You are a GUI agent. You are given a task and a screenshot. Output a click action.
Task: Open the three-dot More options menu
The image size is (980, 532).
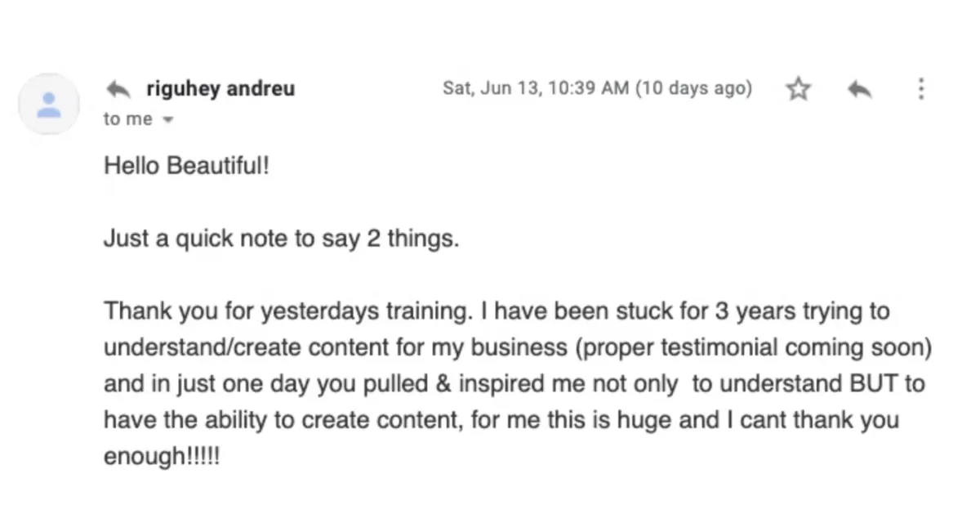[921, 88]
